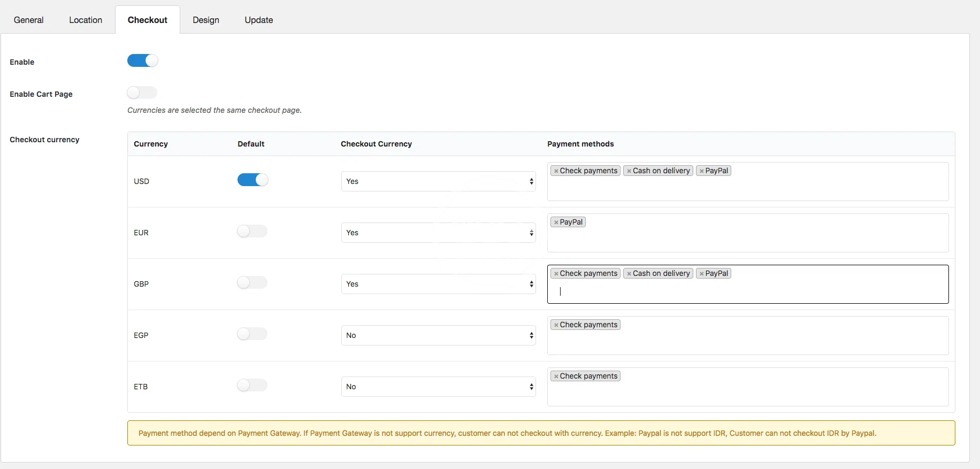
Task: Remove Check payments tag from ETB row
Action: [556, 376]
